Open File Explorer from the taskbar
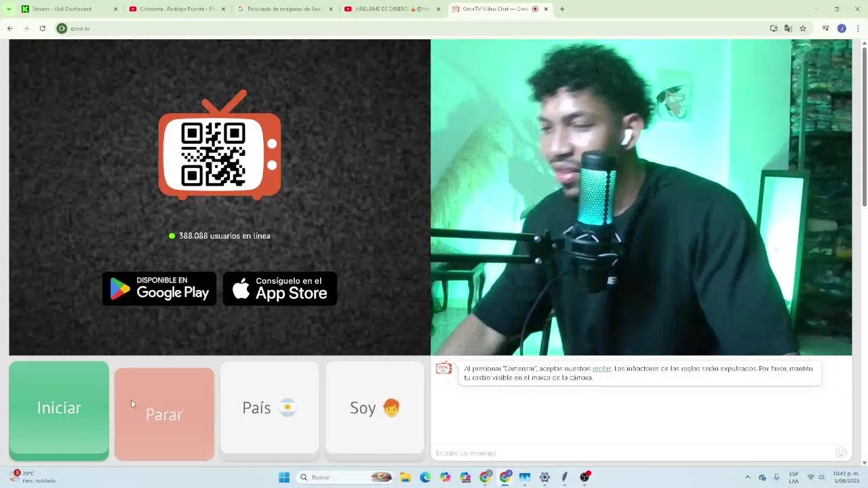The height and width of the screenshot is (488, 868). 405,477
